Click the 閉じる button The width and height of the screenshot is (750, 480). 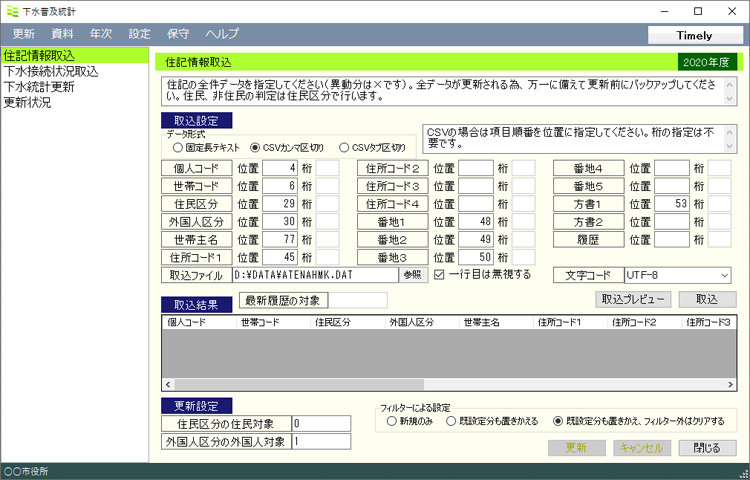[x=707, y=448]
